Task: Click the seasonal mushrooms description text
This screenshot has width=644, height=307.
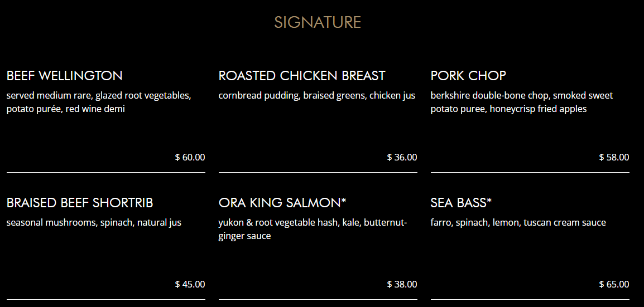Action: [94, 223]
